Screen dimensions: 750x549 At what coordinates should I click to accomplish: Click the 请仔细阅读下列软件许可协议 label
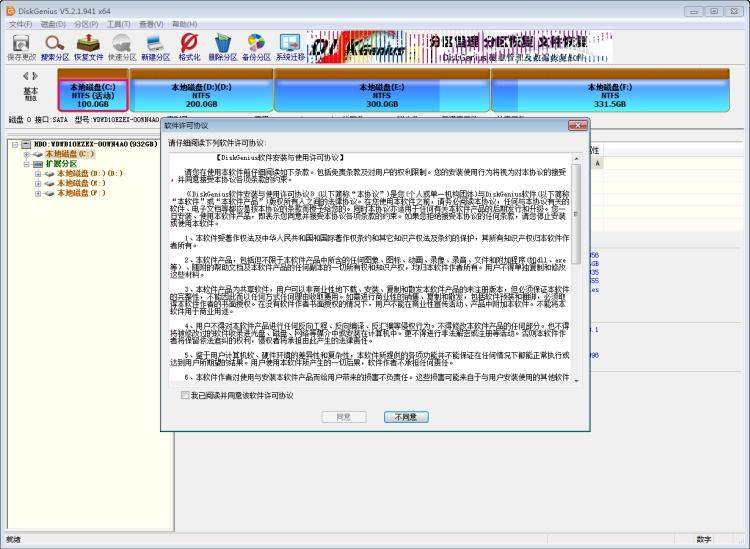[x=217, y=143]
